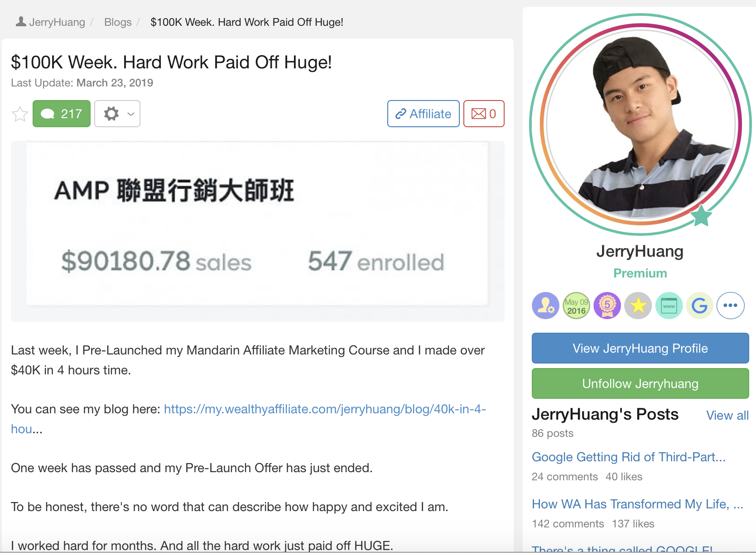Click the purple user-settings badge
The width and height of the screenshot is (756, 555).
(x=545, y=306)
